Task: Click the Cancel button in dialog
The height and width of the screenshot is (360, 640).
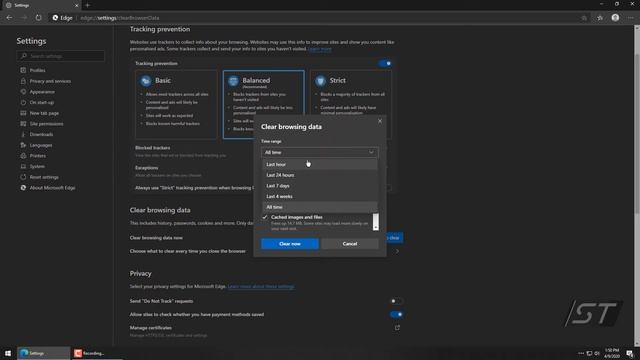Action: click(350, 244)
